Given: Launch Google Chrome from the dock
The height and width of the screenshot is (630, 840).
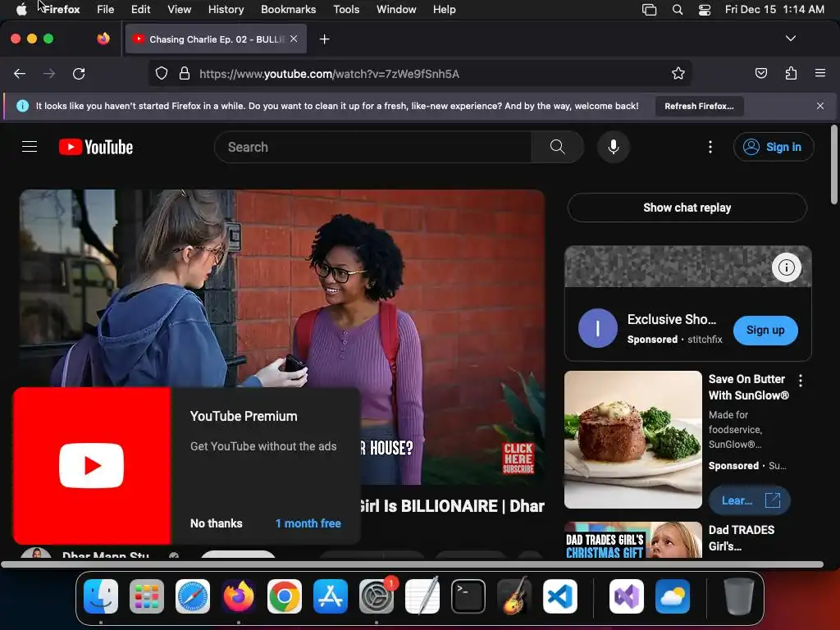Looking at the screenshot, I should (285, 596).
